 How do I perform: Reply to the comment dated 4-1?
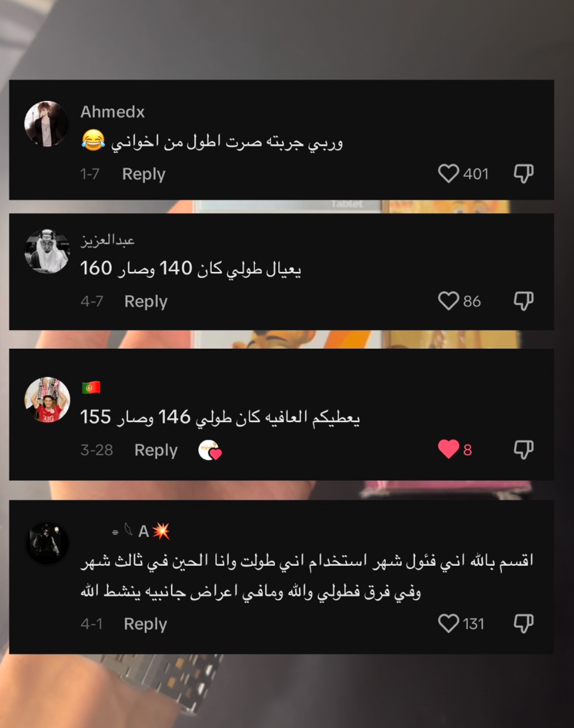point(146,624)
